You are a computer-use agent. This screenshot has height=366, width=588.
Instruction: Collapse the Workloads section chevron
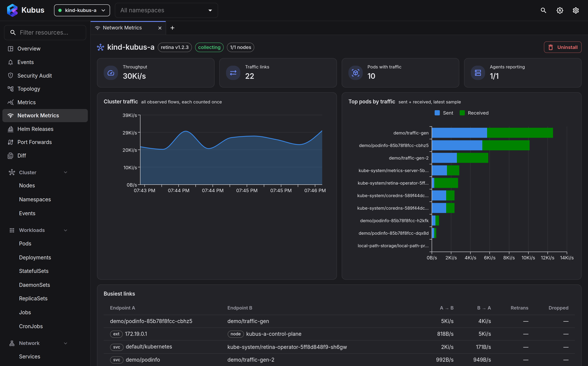pyautogui.click(x=66, y=230)
